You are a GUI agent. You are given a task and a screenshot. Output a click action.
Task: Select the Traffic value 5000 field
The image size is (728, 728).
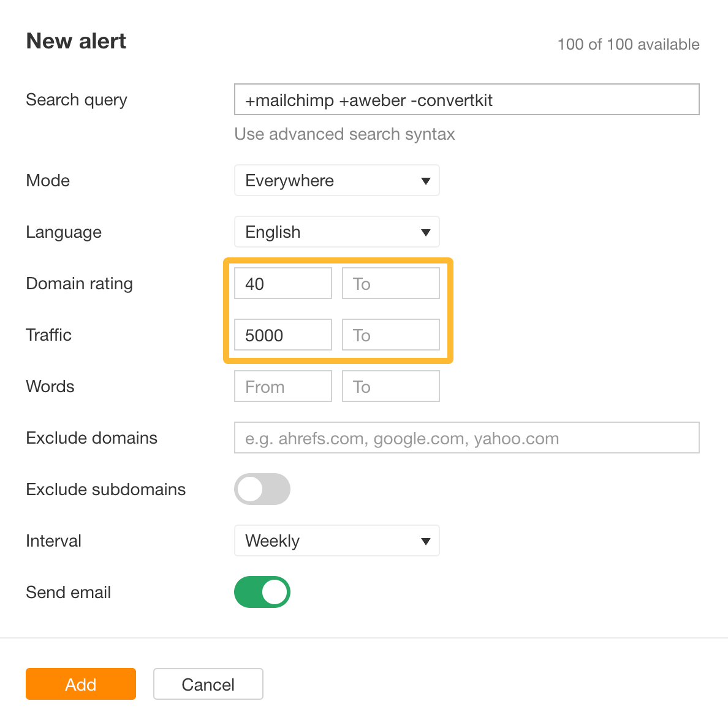point(282,335)
